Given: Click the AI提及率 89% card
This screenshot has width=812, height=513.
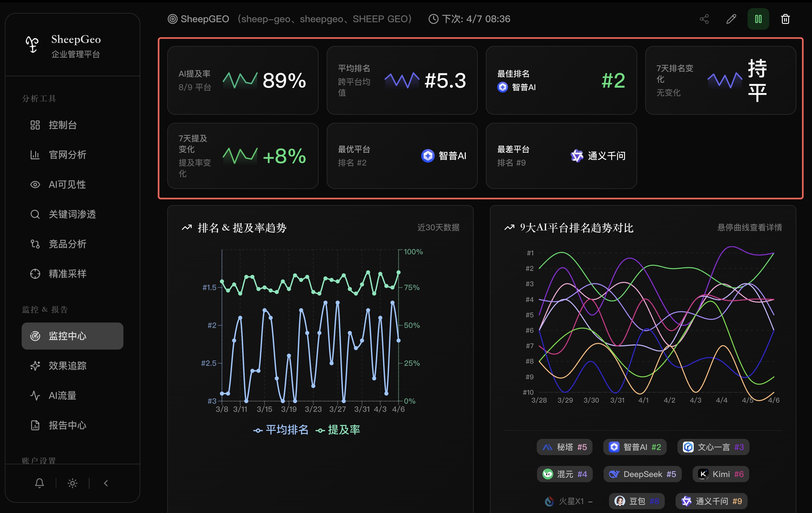Looking at the screenshot, I should click(x=243, y=80).
